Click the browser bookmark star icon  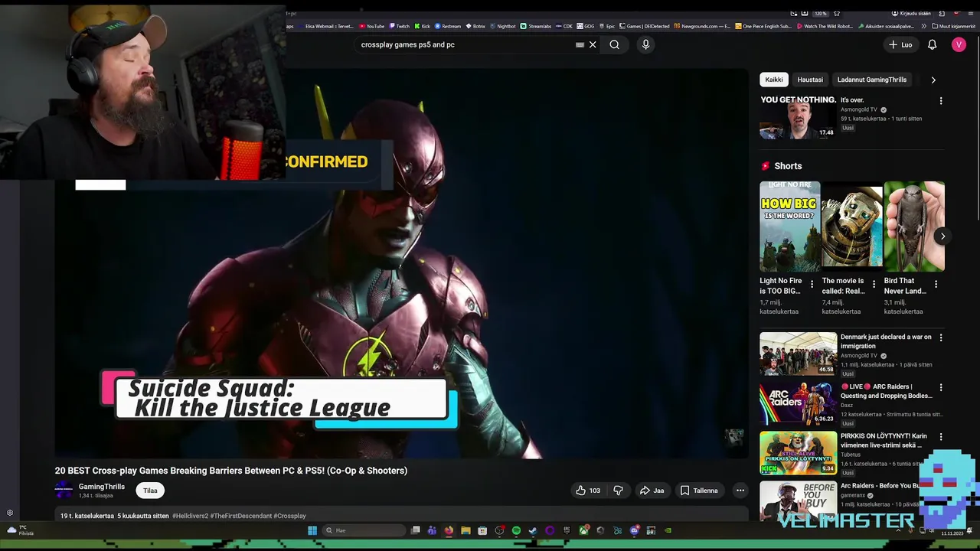[836, 13]
